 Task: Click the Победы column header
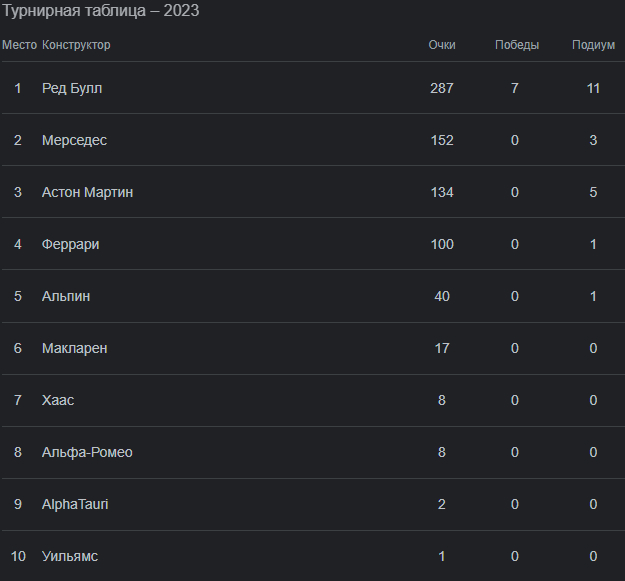tap(516, 45)
